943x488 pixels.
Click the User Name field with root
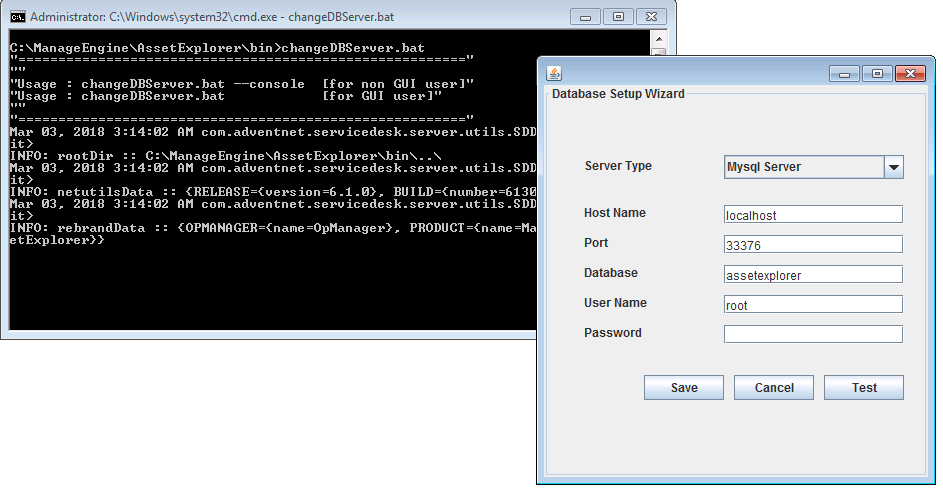point(813,304)
